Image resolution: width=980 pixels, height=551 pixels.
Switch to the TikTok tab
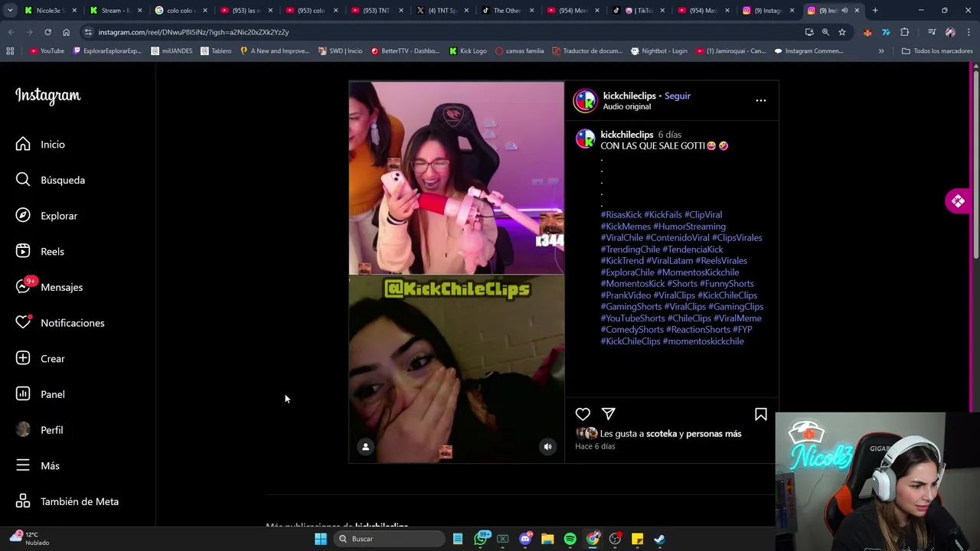tap(638, 11)
